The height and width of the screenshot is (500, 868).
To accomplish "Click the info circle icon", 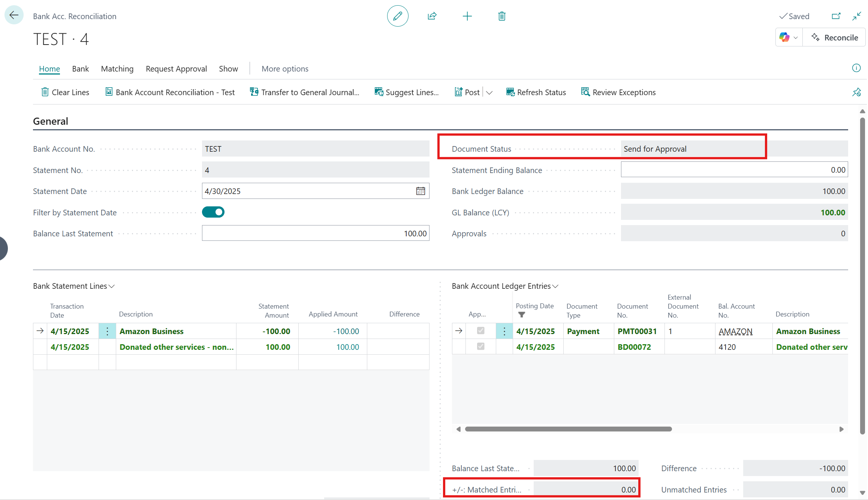I will tap(856, 68).
